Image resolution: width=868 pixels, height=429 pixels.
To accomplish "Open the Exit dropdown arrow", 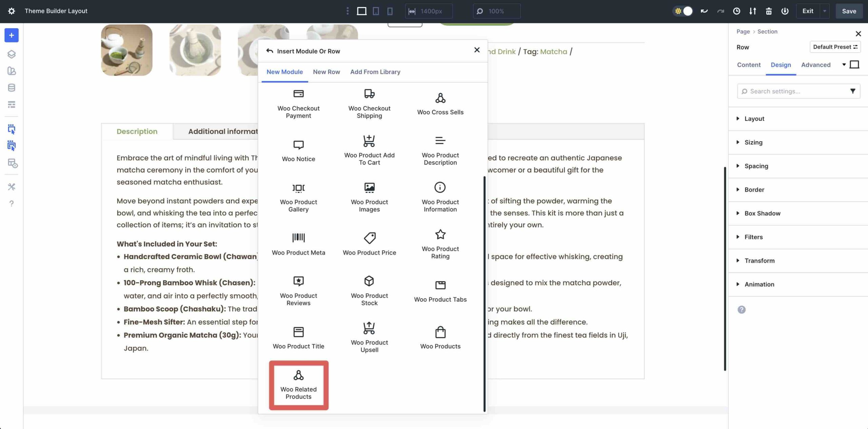I will coord(825,11).
